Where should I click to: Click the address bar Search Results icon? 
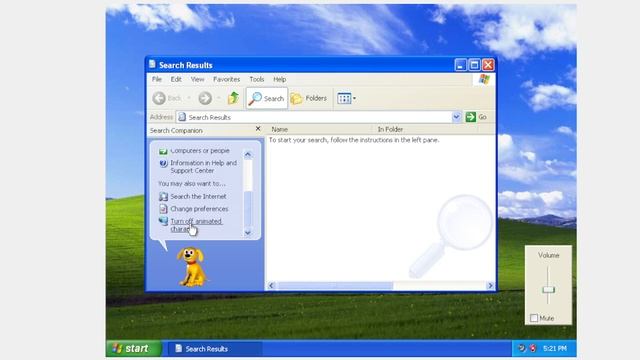[x=182, y=117]
